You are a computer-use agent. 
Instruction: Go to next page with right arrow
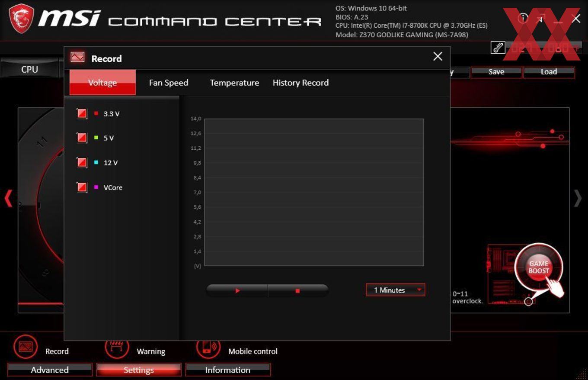click(578, 198)
